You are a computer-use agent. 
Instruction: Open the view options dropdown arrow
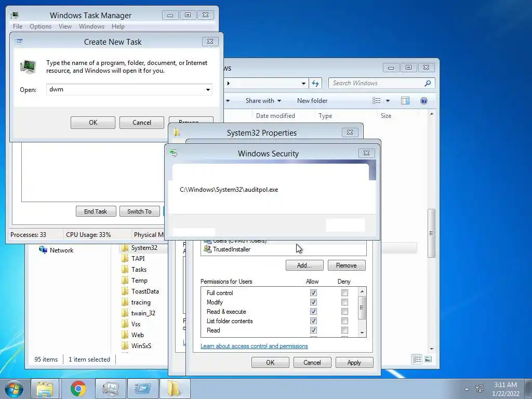tap(388, 101)
